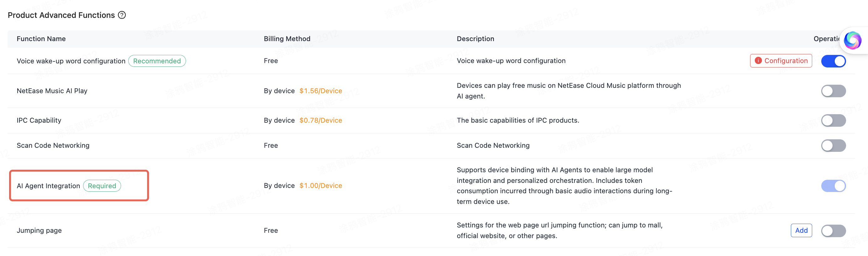Open the red Configuration button

pos(781,61)
